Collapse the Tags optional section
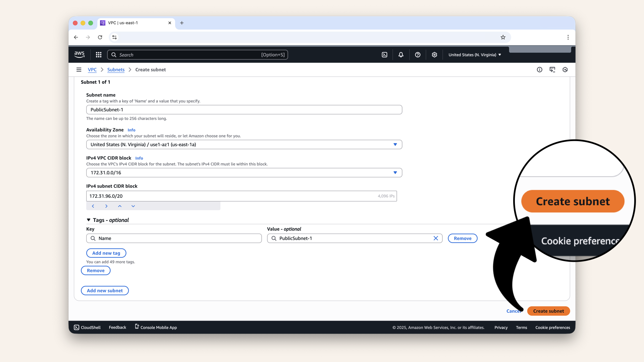Screen dimensions: 644x362 (x=88, y=220)
